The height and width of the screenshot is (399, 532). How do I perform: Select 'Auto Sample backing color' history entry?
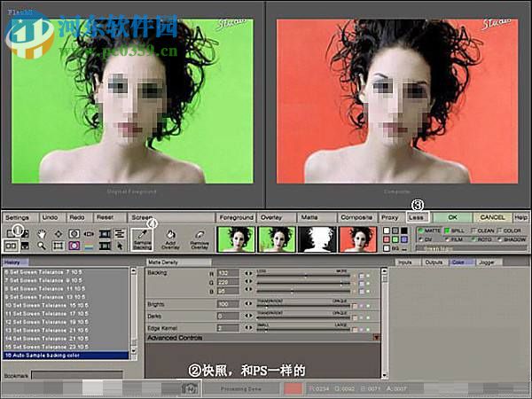click(66, 356)
